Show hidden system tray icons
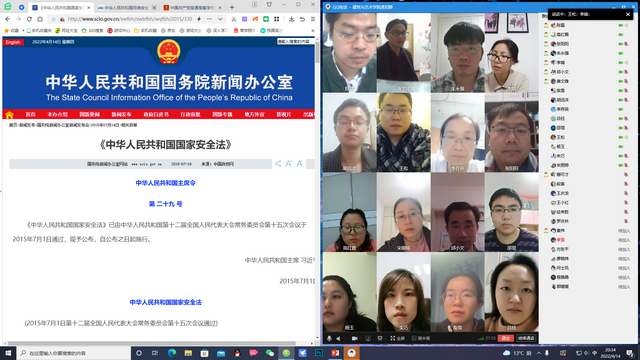The width and height of the screenshot is (640, 360). pyautogui.click(x=539, y=353)
